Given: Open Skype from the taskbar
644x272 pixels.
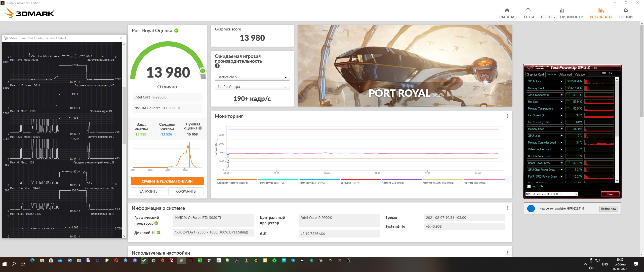Looking at the screenshot, I should click(293, 261).
